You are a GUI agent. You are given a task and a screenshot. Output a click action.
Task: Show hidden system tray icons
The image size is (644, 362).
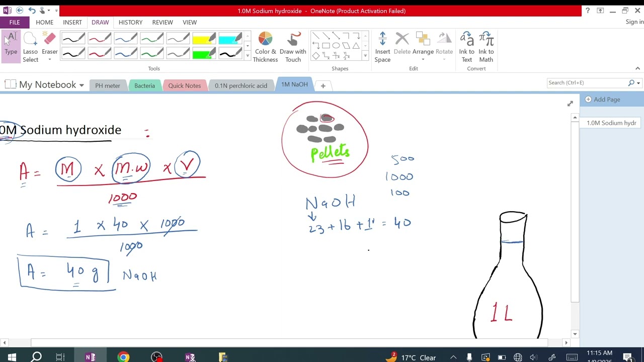coord(453,357)
